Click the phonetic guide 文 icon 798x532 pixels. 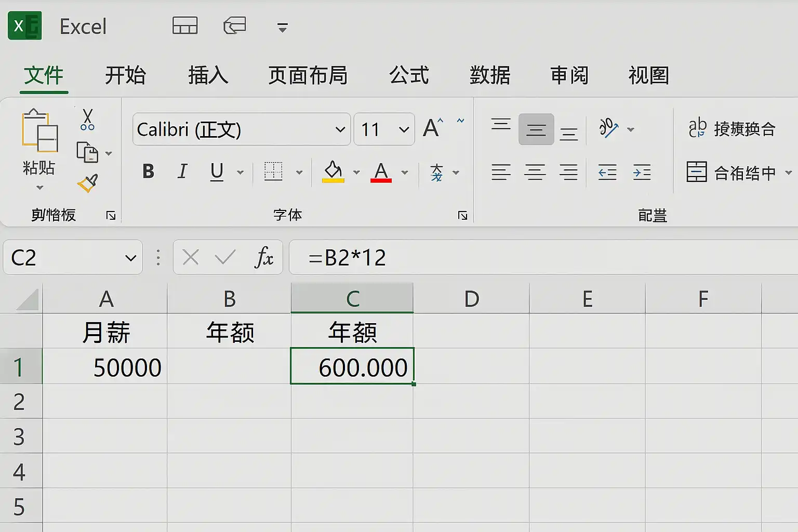point(436,172)
